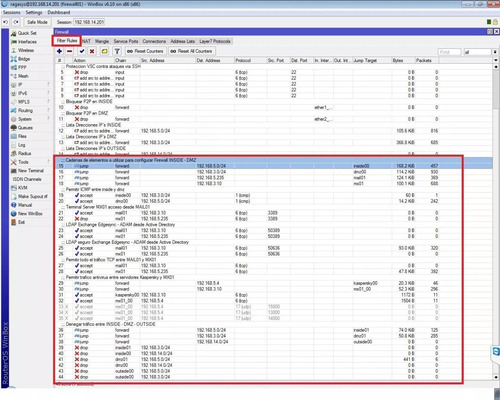Open Manual in sidebar

tap(25, 205)
